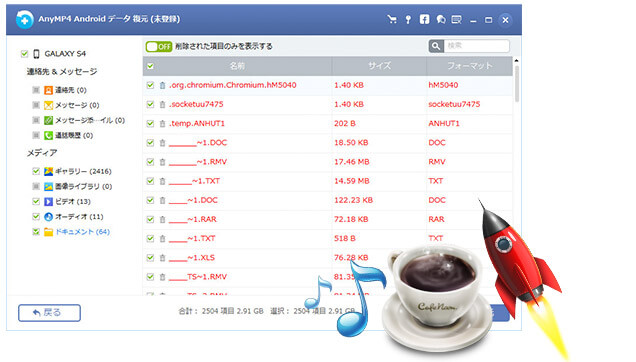
Task: Uncheck the ギャラリー (2416) checkbox
Action: (36, 171)
